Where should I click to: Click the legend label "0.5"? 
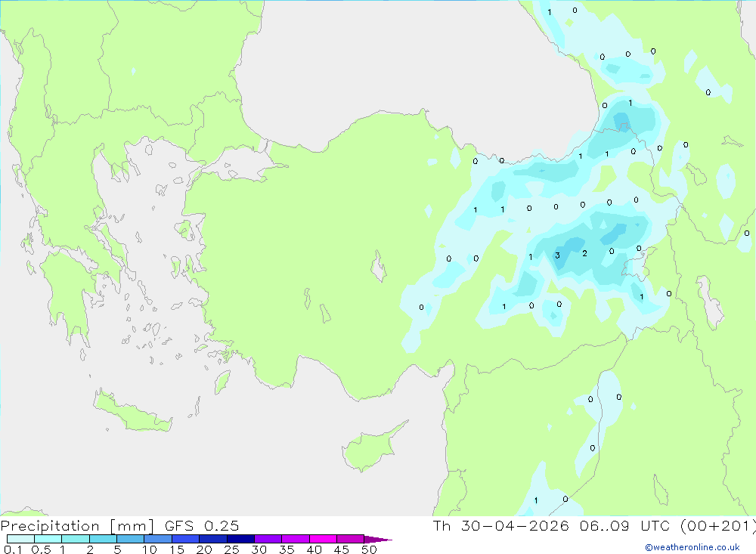tap(41, 549)
